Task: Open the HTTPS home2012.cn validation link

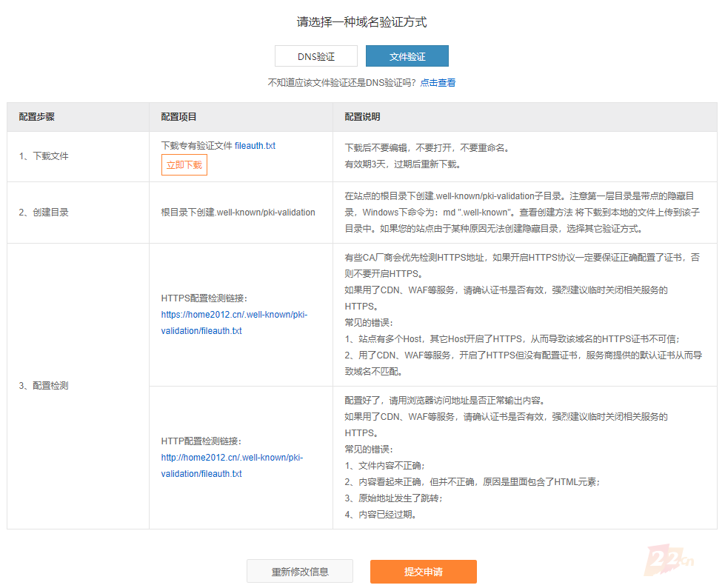Action: 233,322
